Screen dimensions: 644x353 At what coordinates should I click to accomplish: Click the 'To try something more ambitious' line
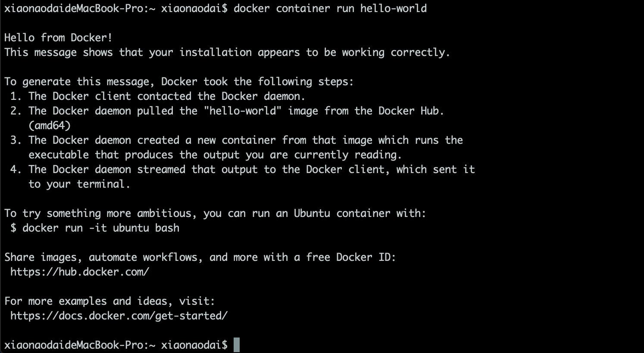click(215, 214)
